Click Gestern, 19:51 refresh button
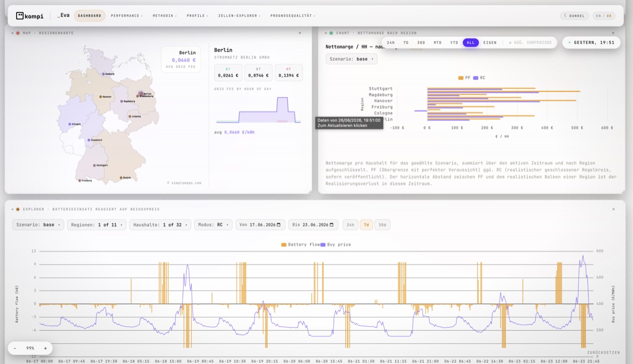Image resolution: width=633 pixels, height=364 pixels. click(x=592, y=43)
